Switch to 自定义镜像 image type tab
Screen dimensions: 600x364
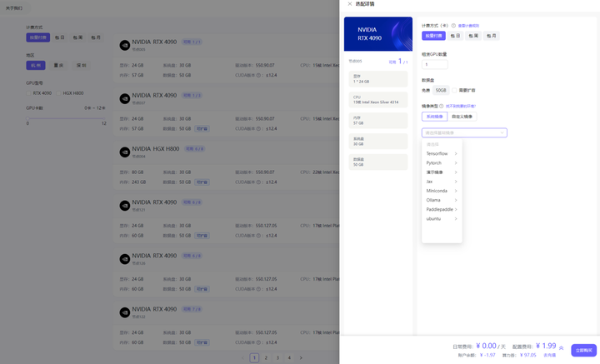[x=462, y=117]
